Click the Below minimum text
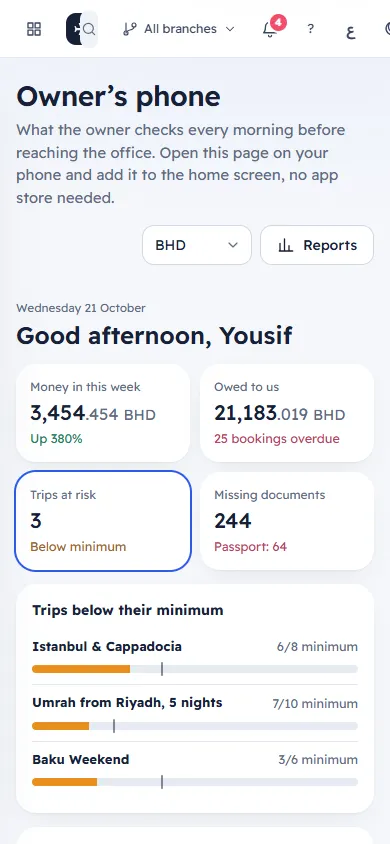 coord(78,547)
